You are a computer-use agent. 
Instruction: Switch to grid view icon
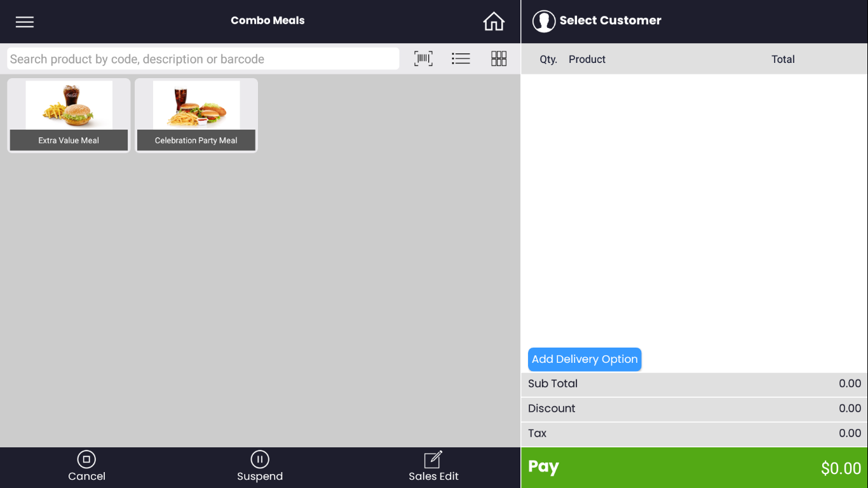(499, 58)
